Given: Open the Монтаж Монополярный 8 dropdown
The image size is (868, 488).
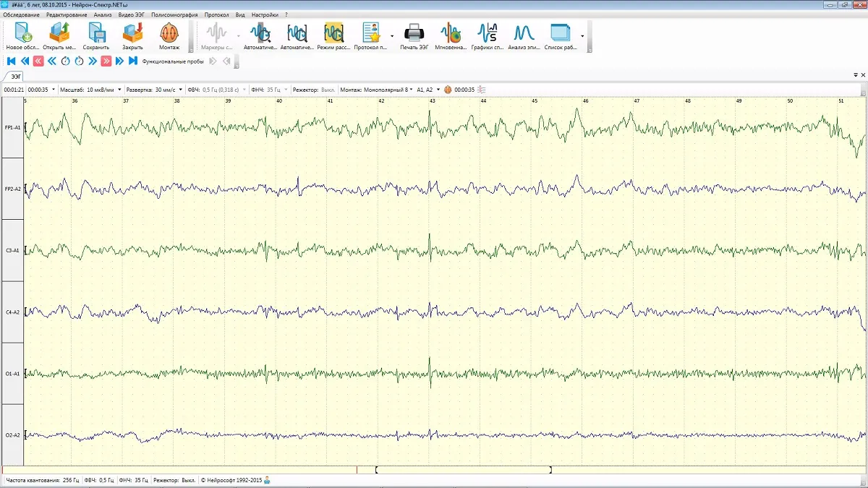Looking at the screenshot, I should (x=412, y=90).
